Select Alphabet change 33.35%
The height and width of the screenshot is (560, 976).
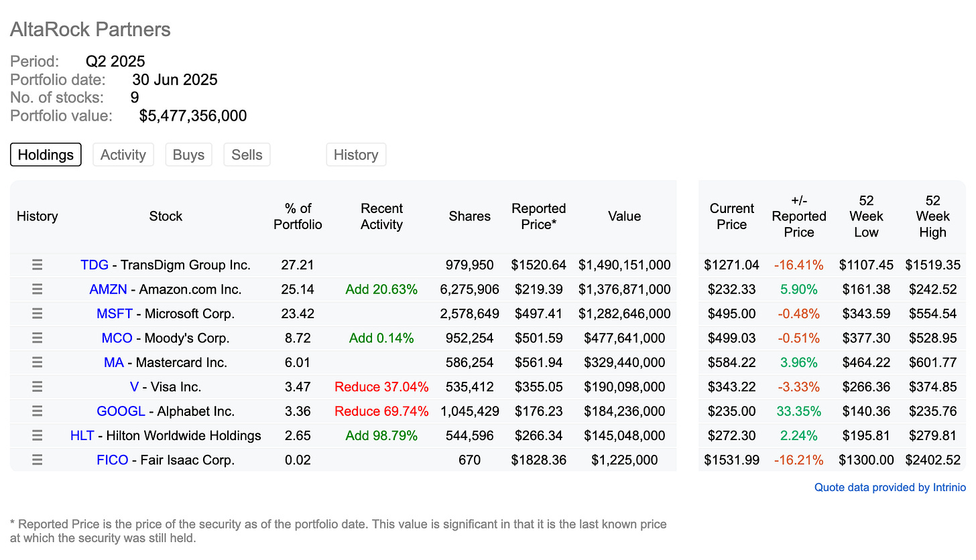[798, 411]
